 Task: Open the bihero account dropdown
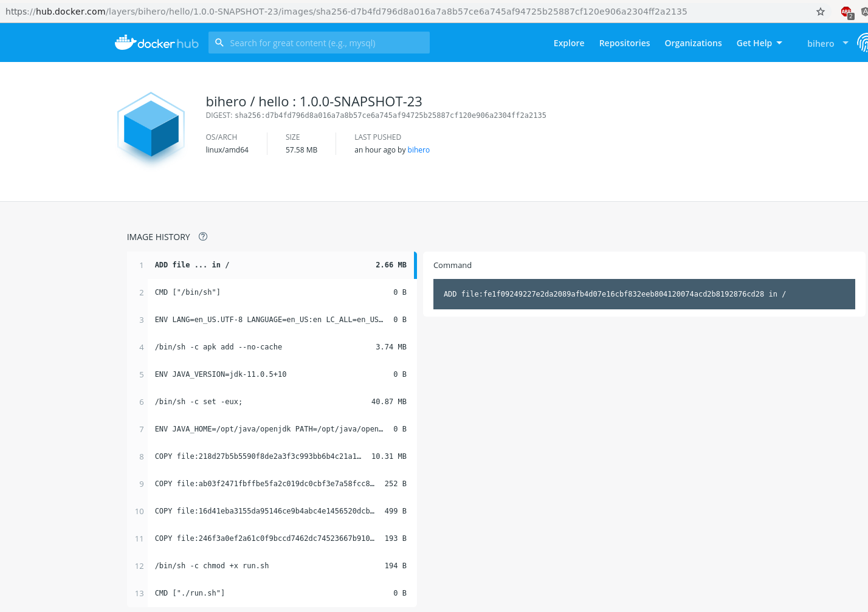pyautogui.click(x=827, y=43)
